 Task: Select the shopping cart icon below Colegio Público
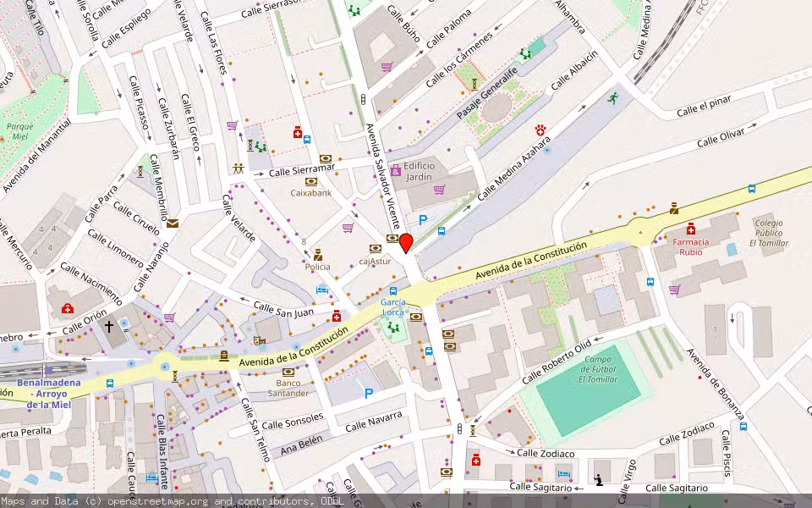click(x=674, y=290)
